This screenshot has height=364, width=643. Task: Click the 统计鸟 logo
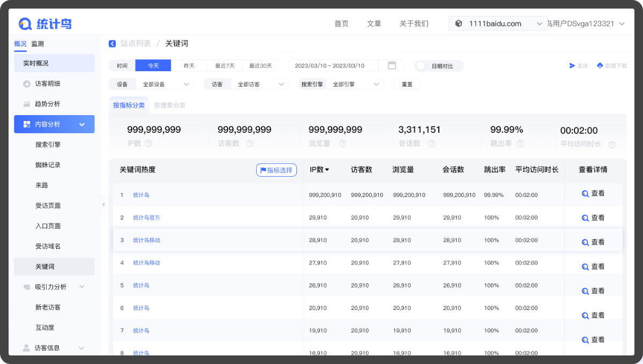45,24
